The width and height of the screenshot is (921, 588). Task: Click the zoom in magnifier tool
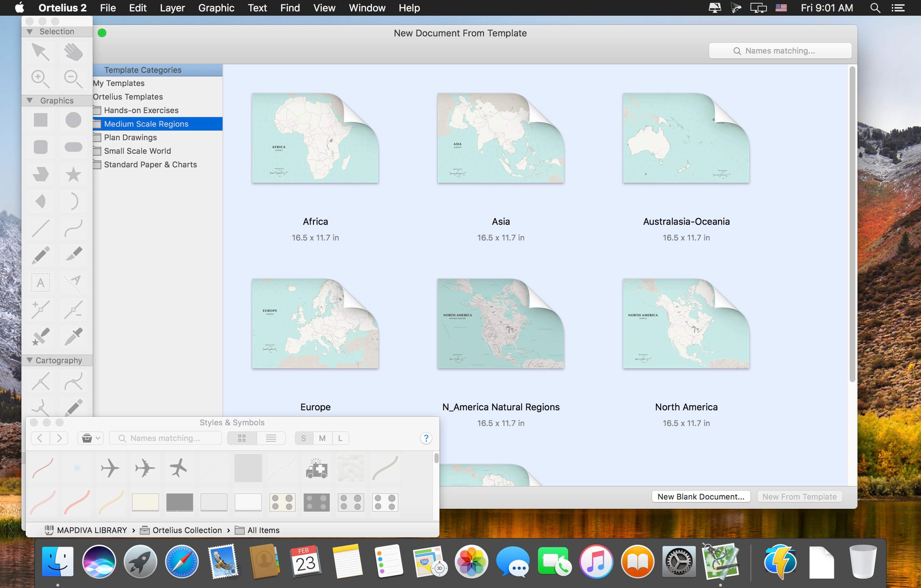coord(40,79)
